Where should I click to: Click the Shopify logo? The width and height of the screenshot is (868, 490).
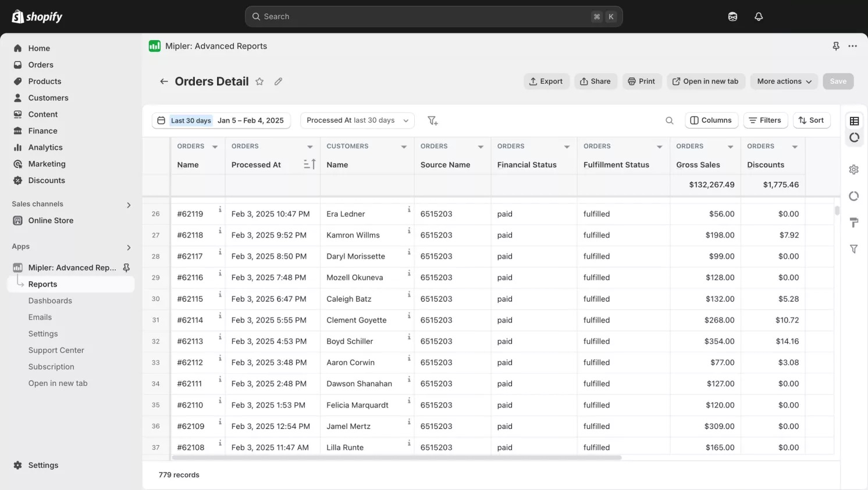click(37, 16)
